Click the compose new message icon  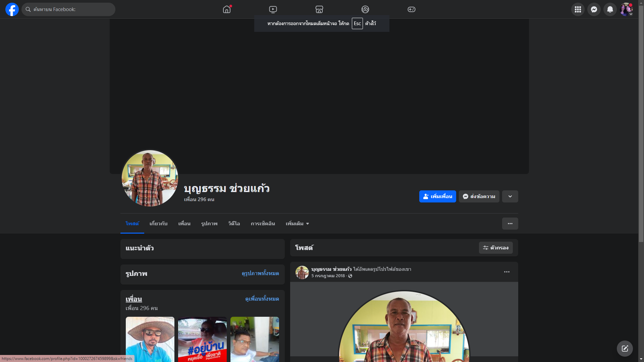click(x=625, y=349)
